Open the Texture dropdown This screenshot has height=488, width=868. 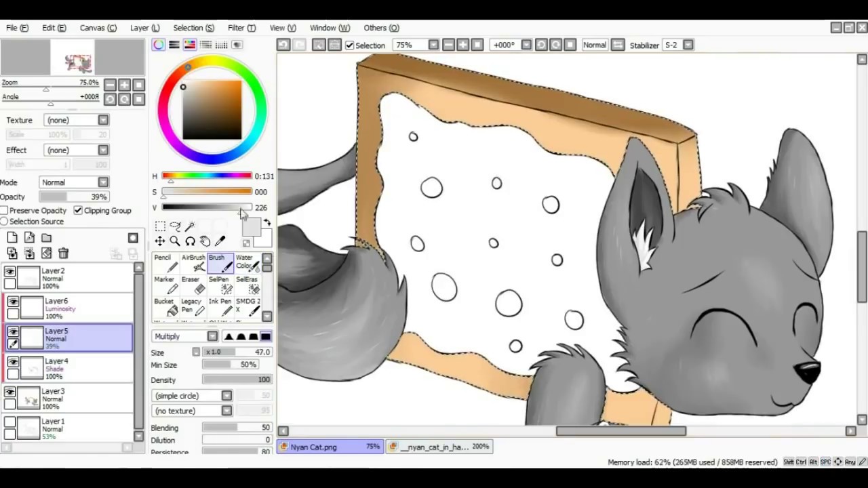click(x=76, y=120)
